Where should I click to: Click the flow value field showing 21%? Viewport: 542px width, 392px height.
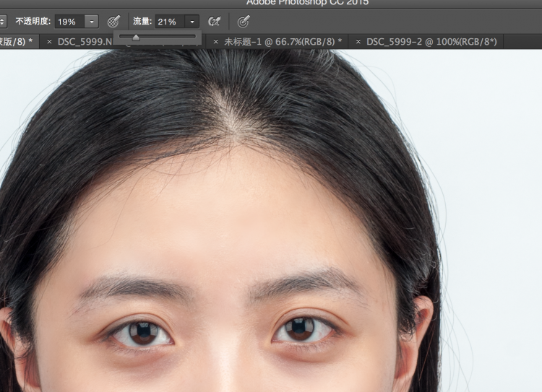pyautogui.click(x=171, y=22)
